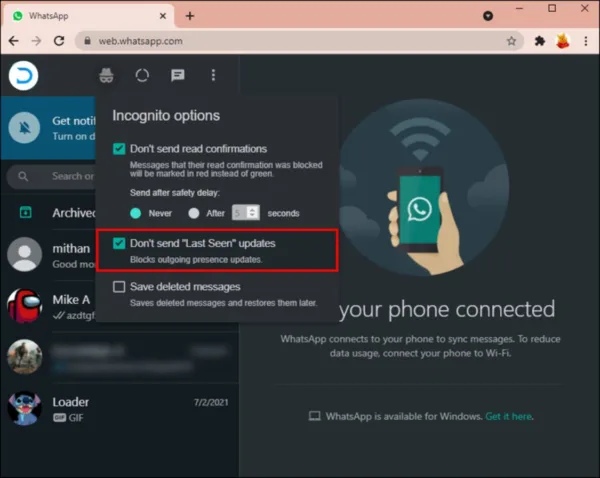Click the Get it here link
This screenshot has height=478, width=600.
(x=509, y=416)
